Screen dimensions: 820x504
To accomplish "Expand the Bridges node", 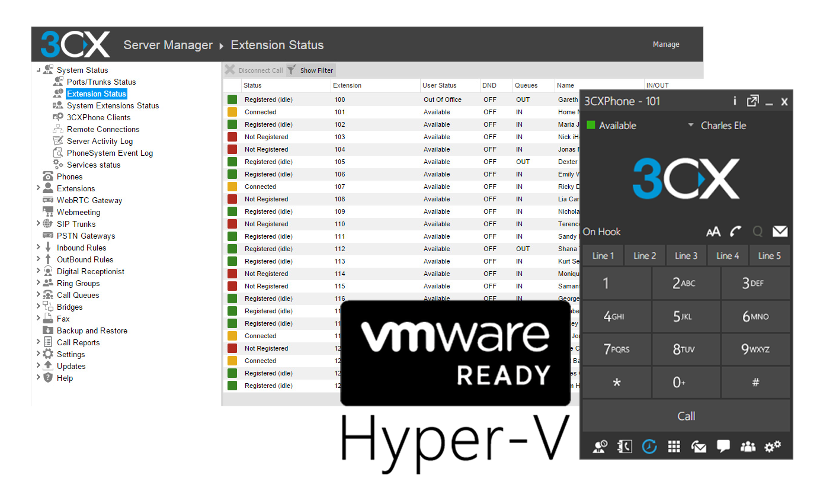I will 39,307.
